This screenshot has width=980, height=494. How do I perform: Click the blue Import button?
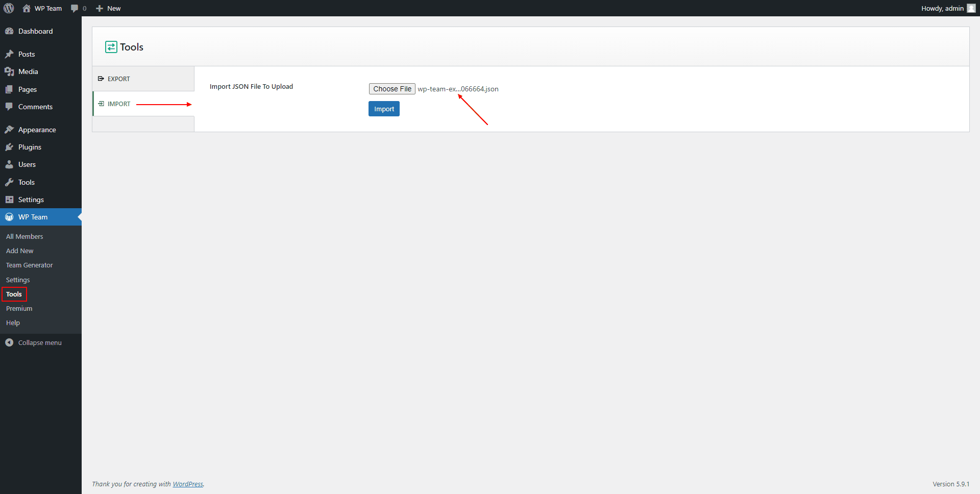384,109
